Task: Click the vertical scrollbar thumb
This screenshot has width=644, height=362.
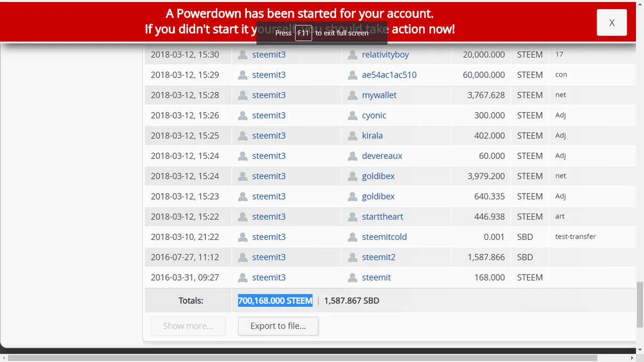Action: click(x=639, y=305)
